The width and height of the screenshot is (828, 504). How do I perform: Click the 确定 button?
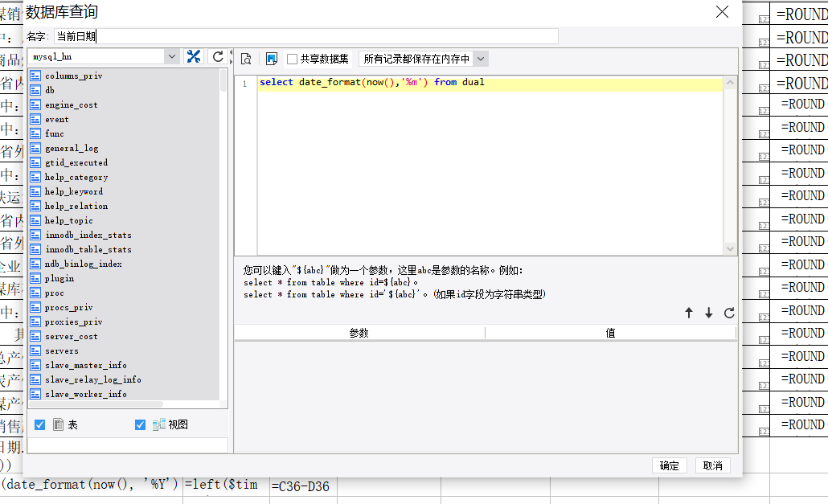(x=669, y=465)
